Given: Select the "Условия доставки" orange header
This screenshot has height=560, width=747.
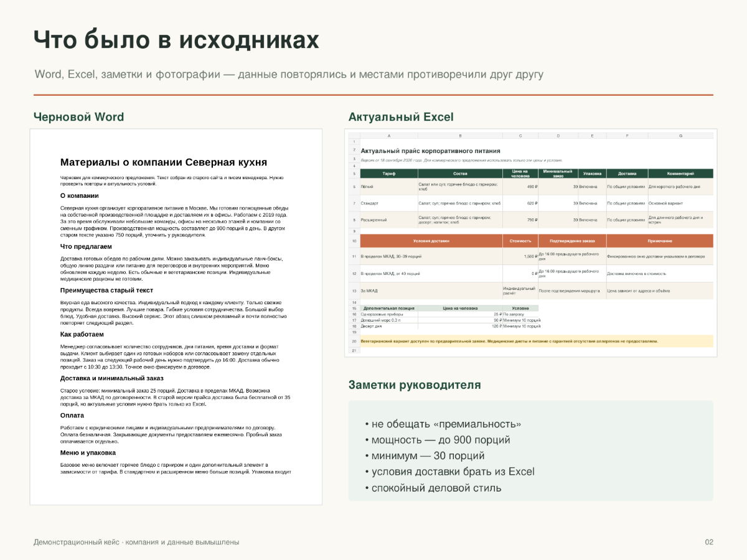Looking at the screenshot, I should (x=431, y=241).
